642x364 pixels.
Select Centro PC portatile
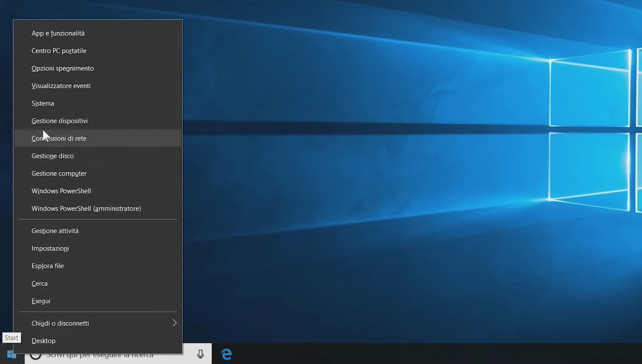(59, 51)
